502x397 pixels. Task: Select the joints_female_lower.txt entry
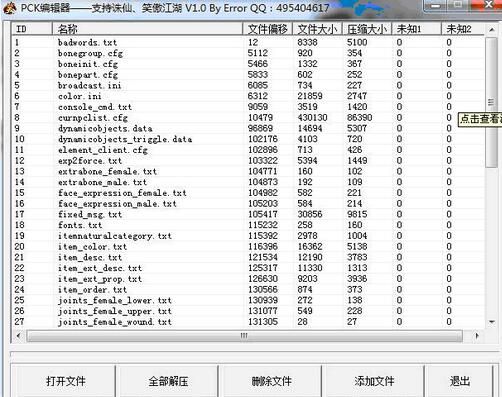point(248,300)
